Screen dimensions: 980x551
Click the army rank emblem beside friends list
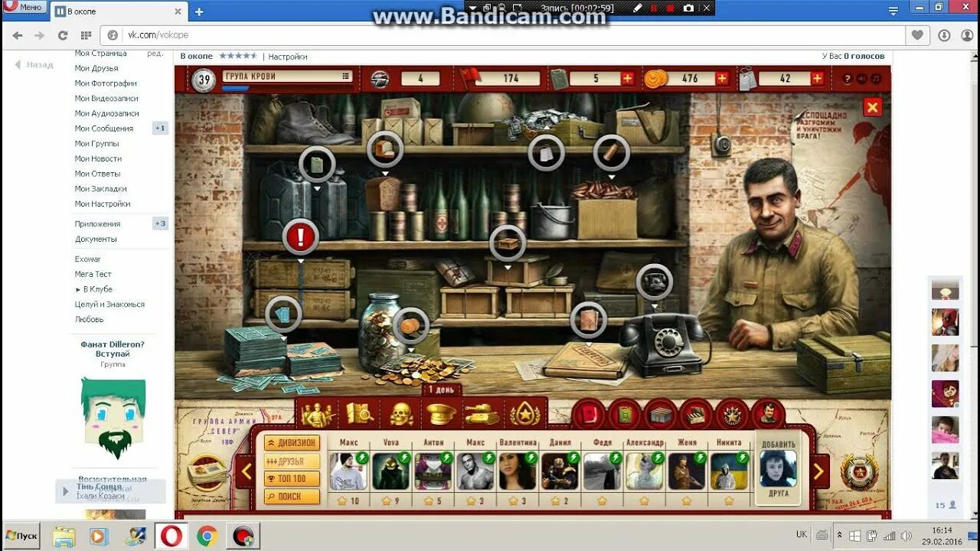tap(859, 472)
